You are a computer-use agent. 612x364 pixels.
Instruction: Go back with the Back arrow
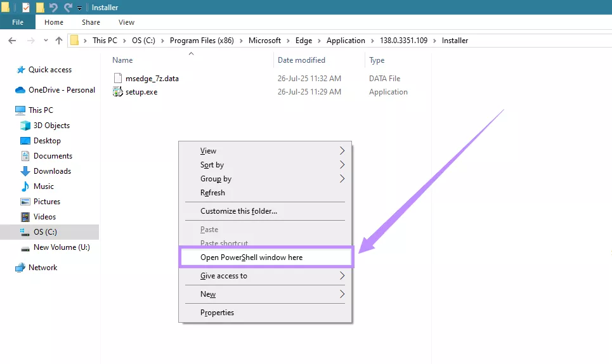pyautogui.click(x=12, y=41)
